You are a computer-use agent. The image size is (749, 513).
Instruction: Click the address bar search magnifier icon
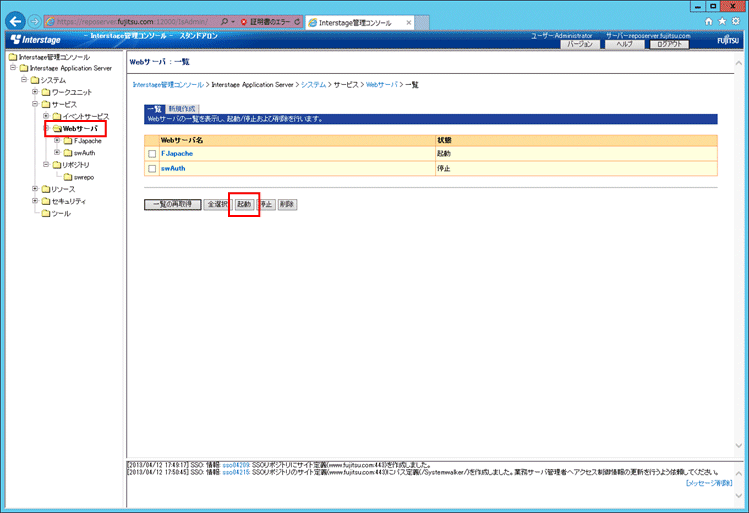coord(224,21)
